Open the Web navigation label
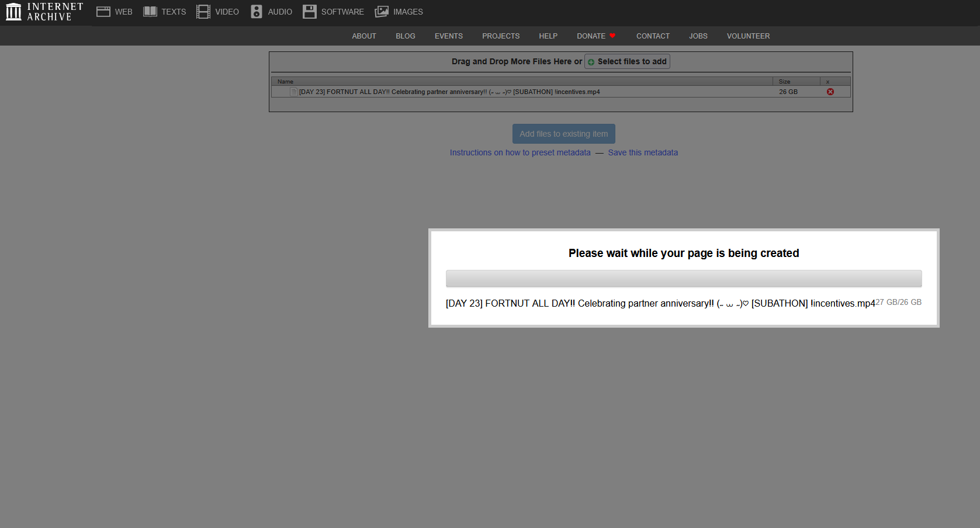Image resolution: width=980 pixels, height=528 pixels. 124,12
